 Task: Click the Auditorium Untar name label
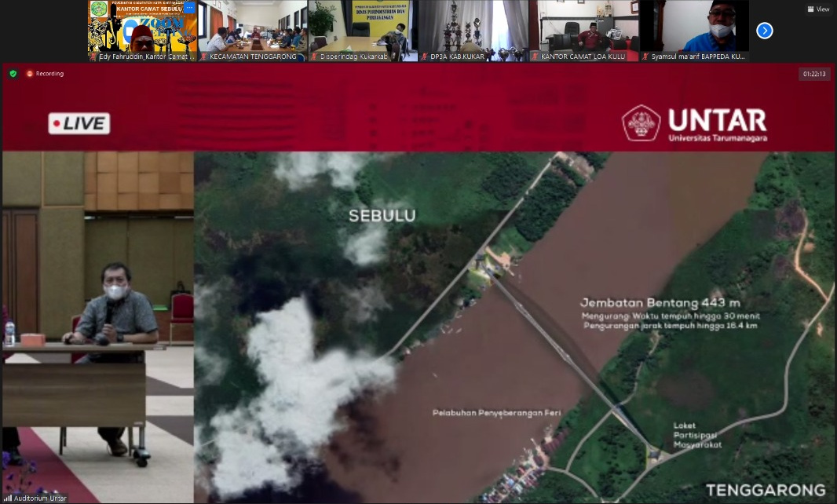click(x=36, y=499)
